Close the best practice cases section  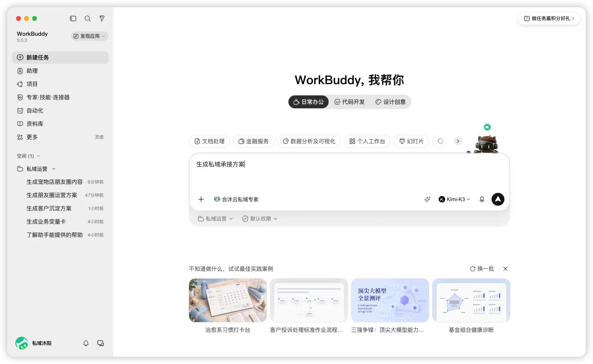point(506,269)
